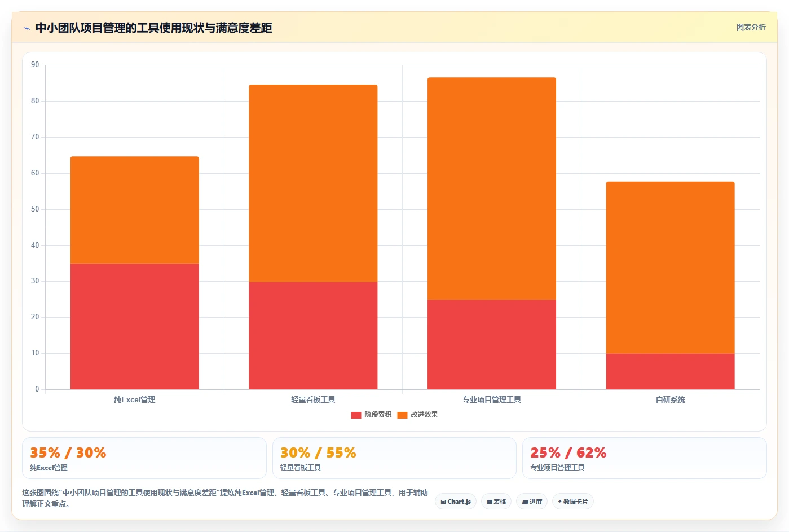Click the orange bar segment for 轻量看板工具
This screenshot has height=532, width=789.
[313, 183]
